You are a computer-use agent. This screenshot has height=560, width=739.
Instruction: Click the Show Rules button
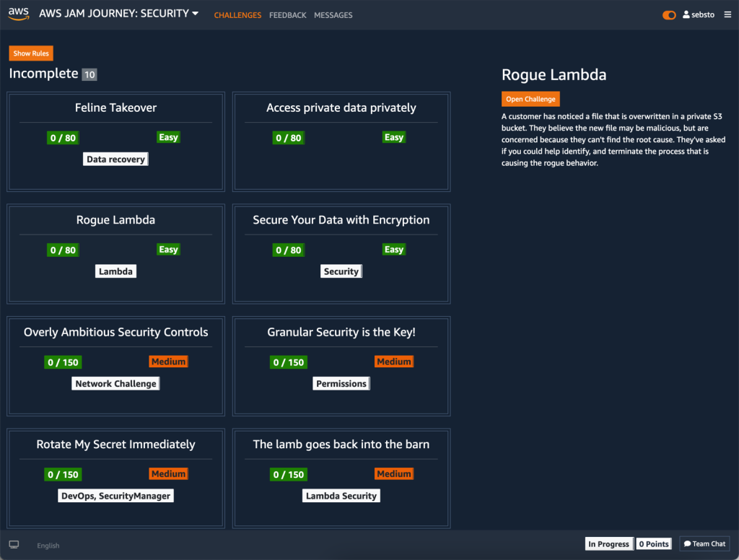30,53
